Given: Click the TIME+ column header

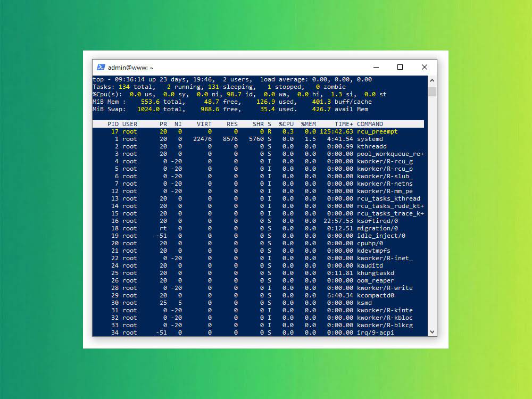Looking at the screenshot, I should pyautogui.click(x=344, y=124).
